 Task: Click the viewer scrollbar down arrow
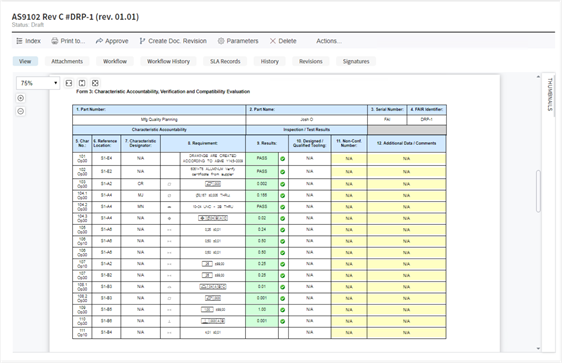(538, 348)
